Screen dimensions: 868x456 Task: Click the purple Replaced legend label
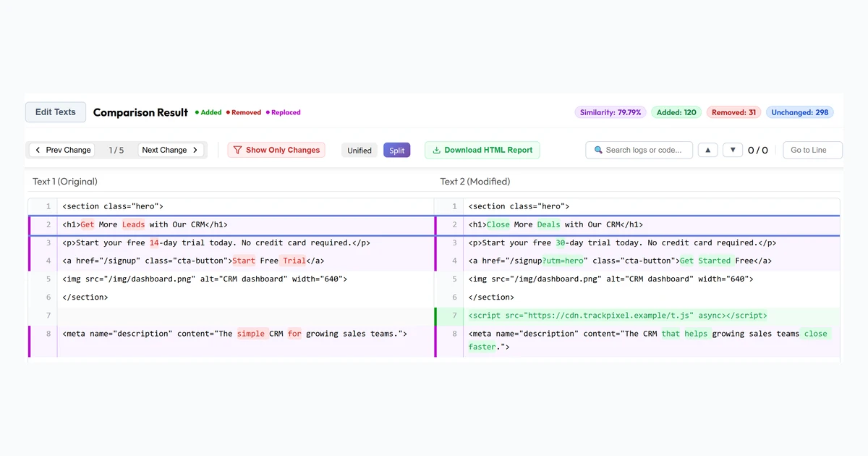[x=284, y=112]
